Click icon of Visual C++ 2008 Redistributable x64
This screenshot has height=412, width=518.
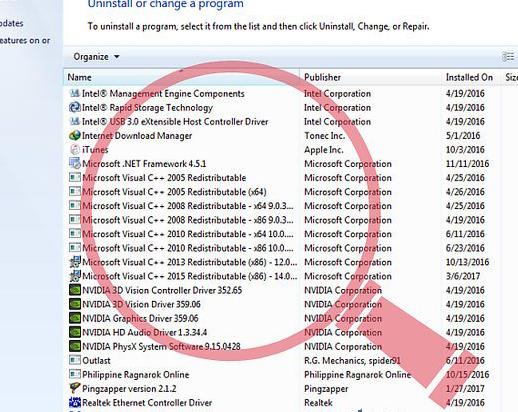tap(75, 205)
